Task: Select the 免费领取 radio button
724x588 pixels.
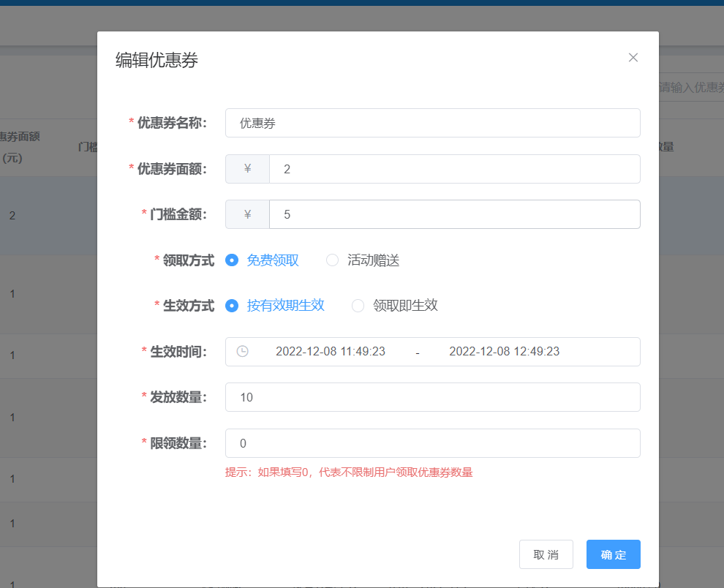Action: coord(232,260)
